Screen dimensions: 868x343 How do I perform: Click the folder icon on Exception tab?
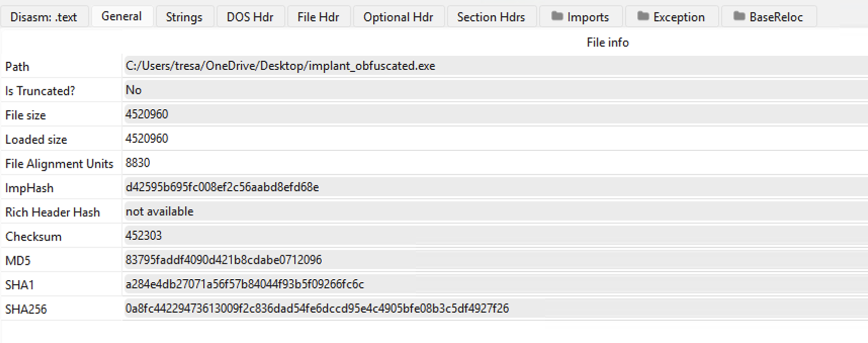(643, 16)
